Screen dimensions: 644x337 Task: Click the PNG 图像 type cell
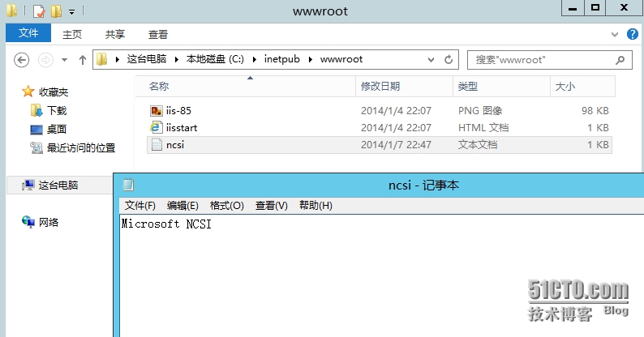tap(480, 111)
